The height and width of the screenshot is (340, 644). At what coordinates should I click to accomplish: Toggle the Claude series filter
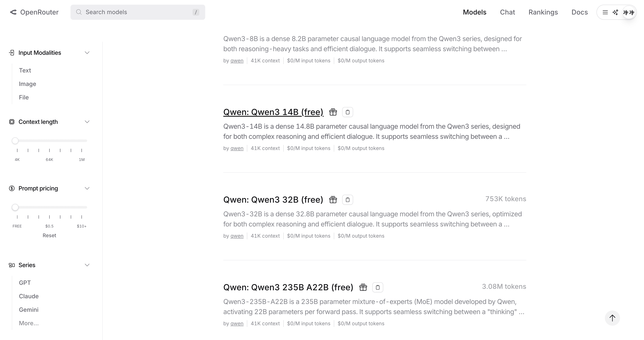pyautogui.click(x=29, y=296)
